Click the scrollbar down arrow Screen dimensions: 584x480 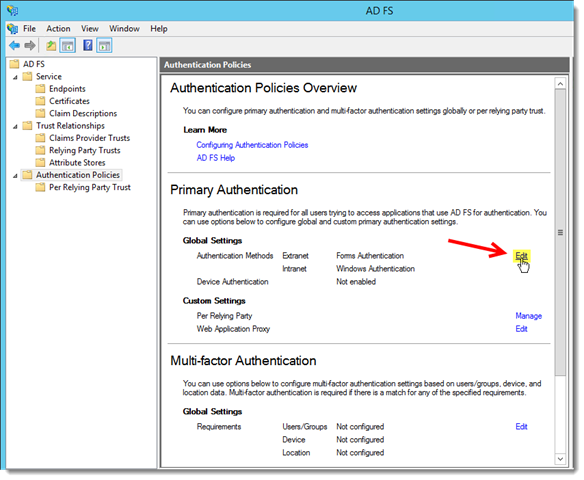[x=560, y=459]
